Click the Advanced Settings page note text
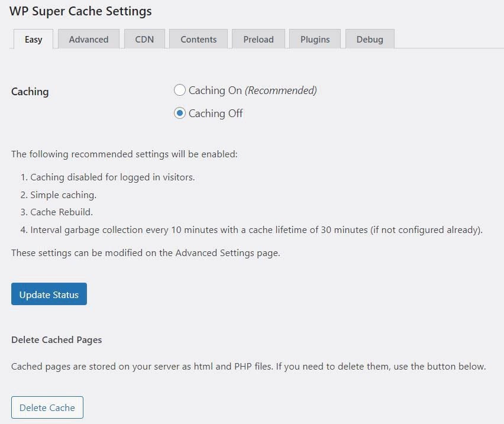The image size is (504, 424). (x=146, y=253)
